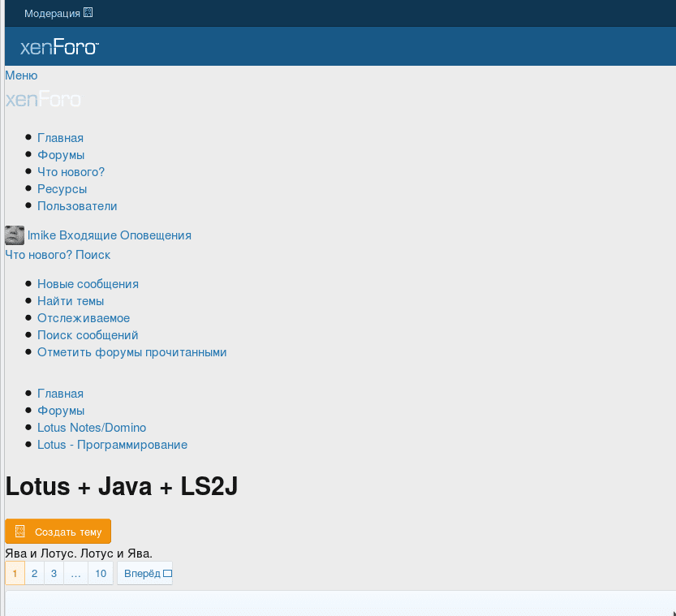Open Новые сообщения link
The image size is (676, 616).
[x=88, y=284]
